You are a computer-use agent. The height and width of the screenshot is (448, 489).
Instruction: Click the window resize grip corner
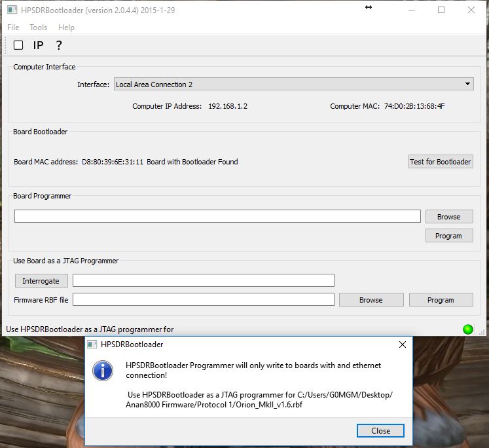coord(482,332)
